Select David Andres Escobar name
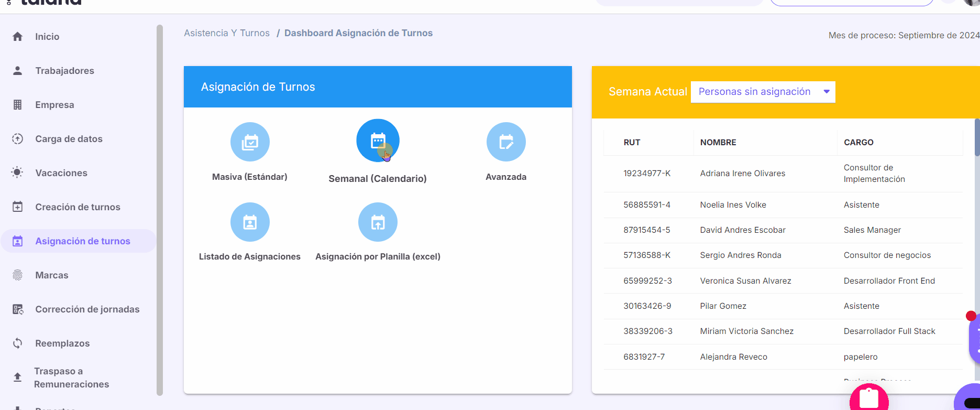Image resolution: width=980 pixels, height=410 pixels. coord(743,230)
